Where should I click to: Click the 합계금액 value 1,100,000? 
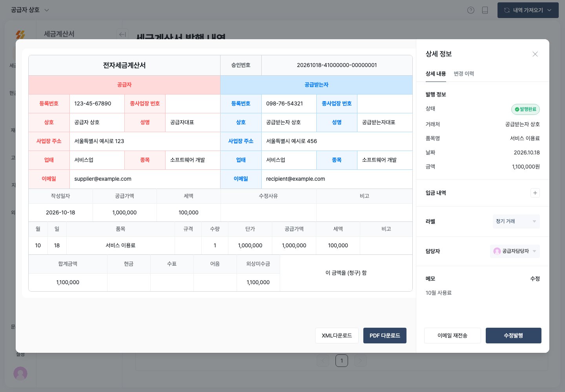[x=68, y=282]
